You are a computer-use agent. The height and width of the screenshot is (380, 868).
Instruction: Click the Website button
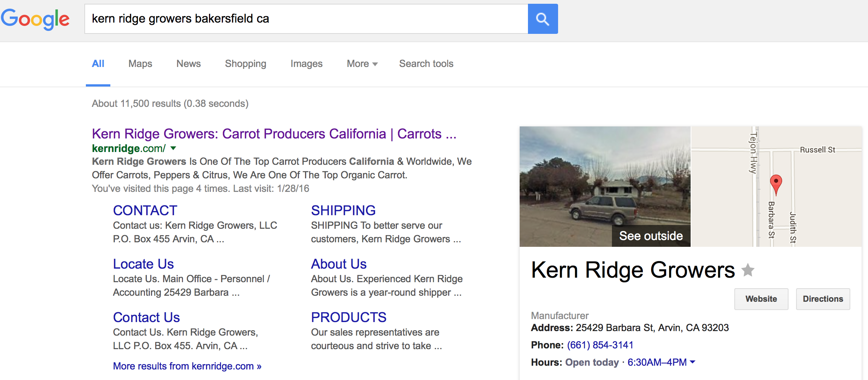point(761,299)
